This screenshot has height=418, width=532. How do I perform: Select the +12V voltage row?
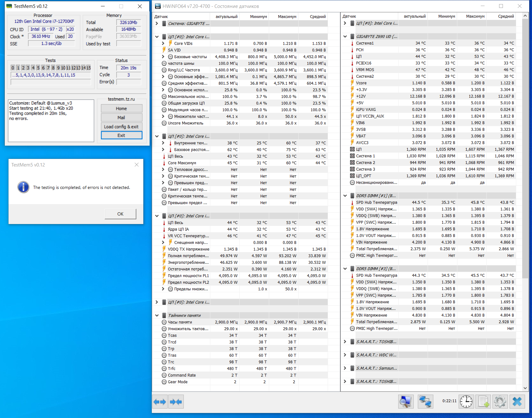pyautogui.click(x=429, y=96)
